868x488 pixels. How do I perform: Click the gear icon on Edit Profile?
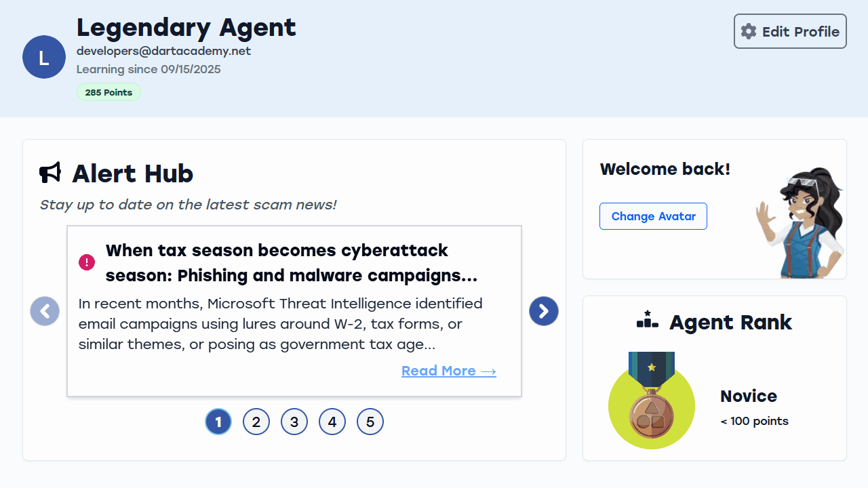748,31
